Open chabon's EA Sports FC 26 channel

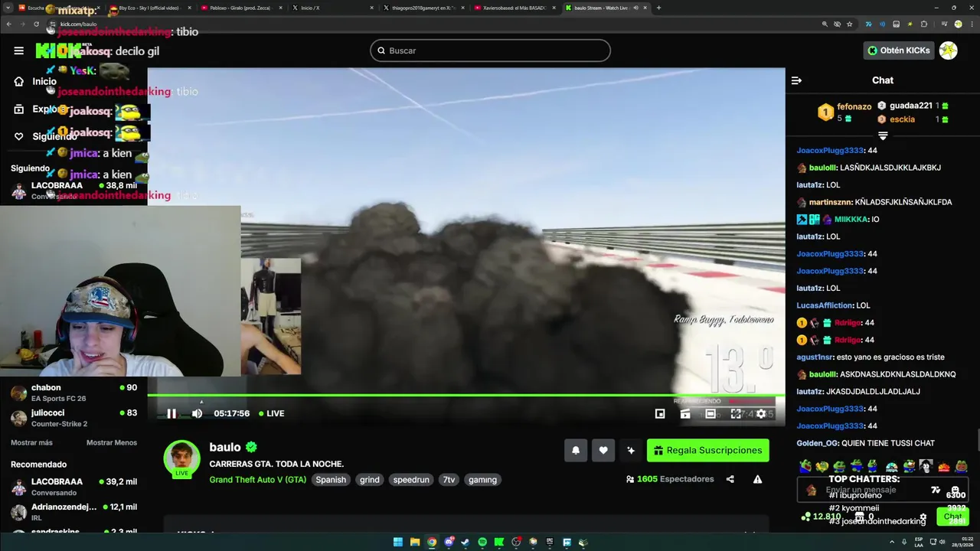click(73, 393)
